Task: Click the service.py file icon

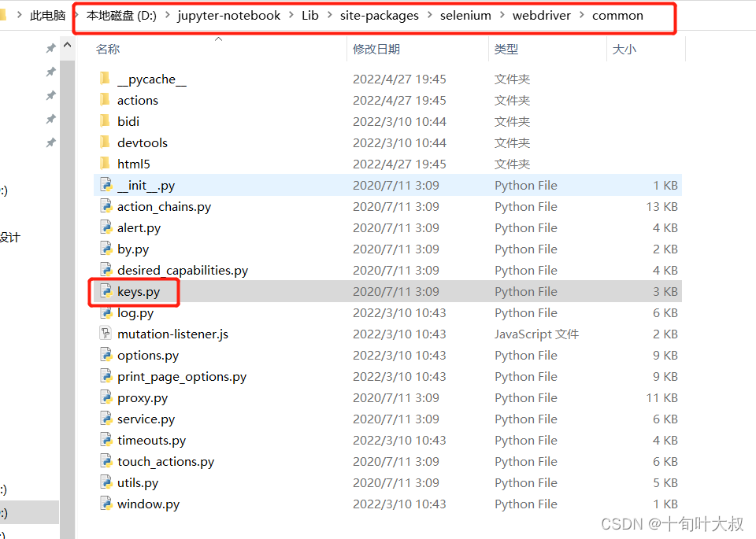Action: (106, 418)
